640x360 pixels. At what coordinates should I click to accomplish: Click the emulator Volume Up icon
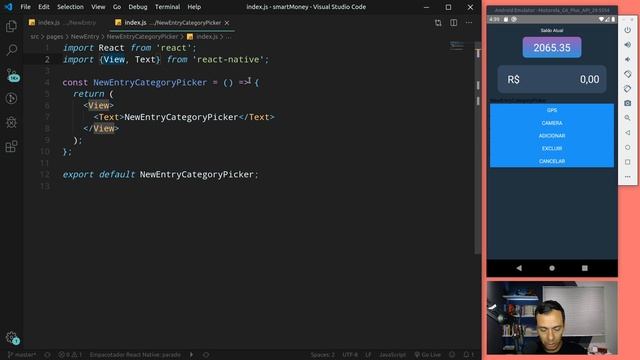pyautogui.click(x=627, y=44)
